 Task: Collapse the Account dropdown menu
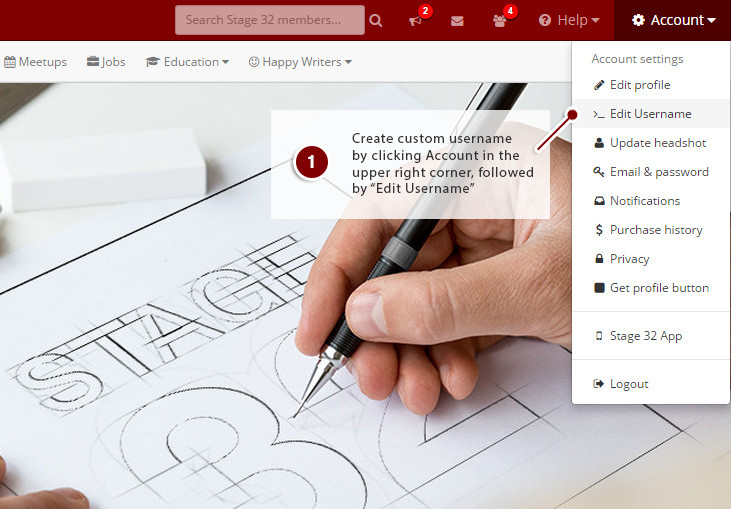point(674,20)
